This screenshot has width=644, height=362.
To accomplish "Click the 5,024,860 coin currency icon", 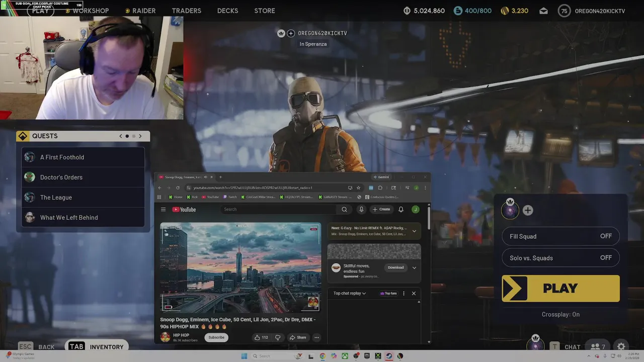I will pos(407,11).
